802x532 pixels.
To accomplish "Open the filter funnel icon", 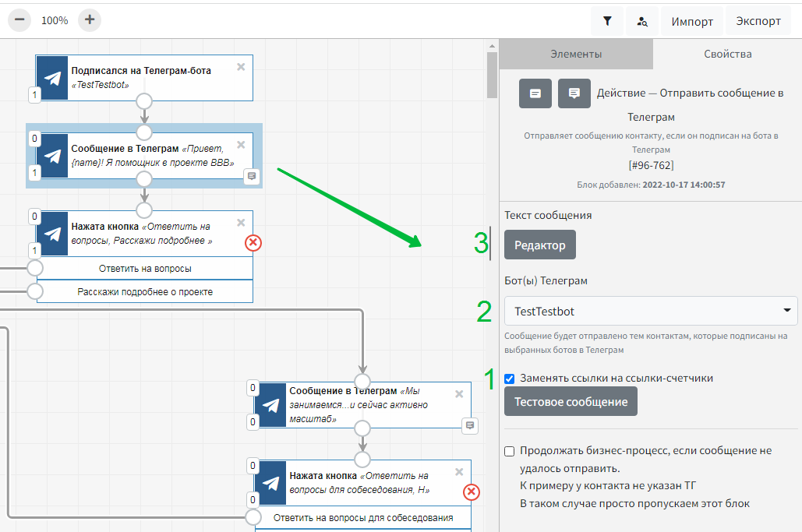I will tap(607, 21).
